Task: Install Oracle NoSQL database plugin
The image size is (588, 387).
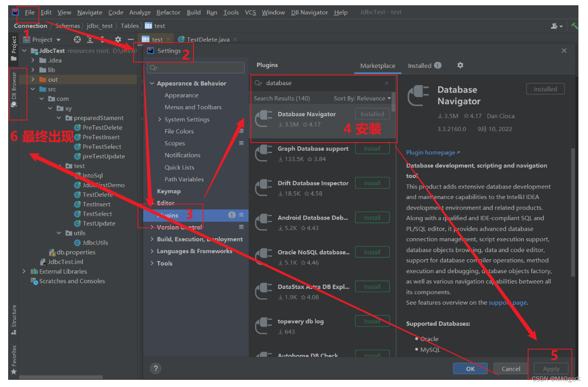Action: (x=372, y=252)
